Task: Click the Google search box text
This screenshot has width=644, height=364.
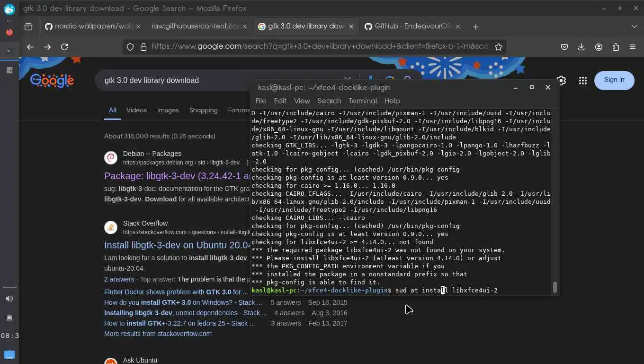Action: click(152, 81)
